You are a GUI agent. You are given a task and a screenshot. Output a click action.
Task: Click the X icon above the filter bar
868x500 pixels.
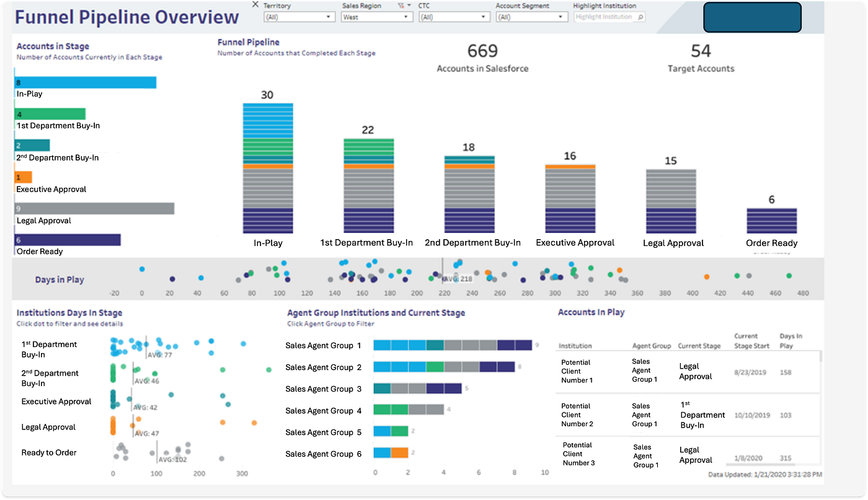(255, 4)
